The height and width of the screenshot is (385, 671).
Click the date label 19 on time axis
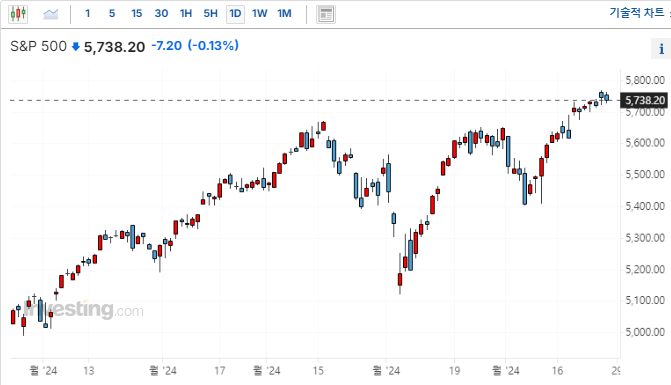click(x=454, y=370)
